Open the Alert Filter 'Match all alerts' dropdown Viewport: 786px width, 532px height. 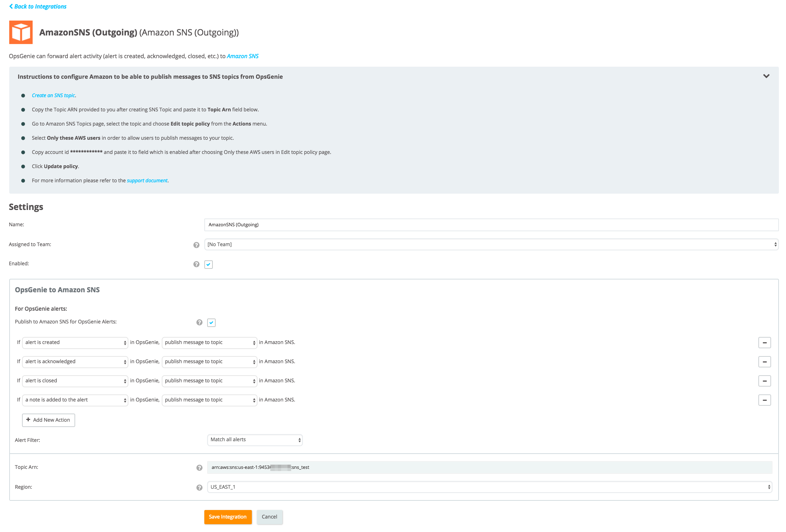[255, 440]
